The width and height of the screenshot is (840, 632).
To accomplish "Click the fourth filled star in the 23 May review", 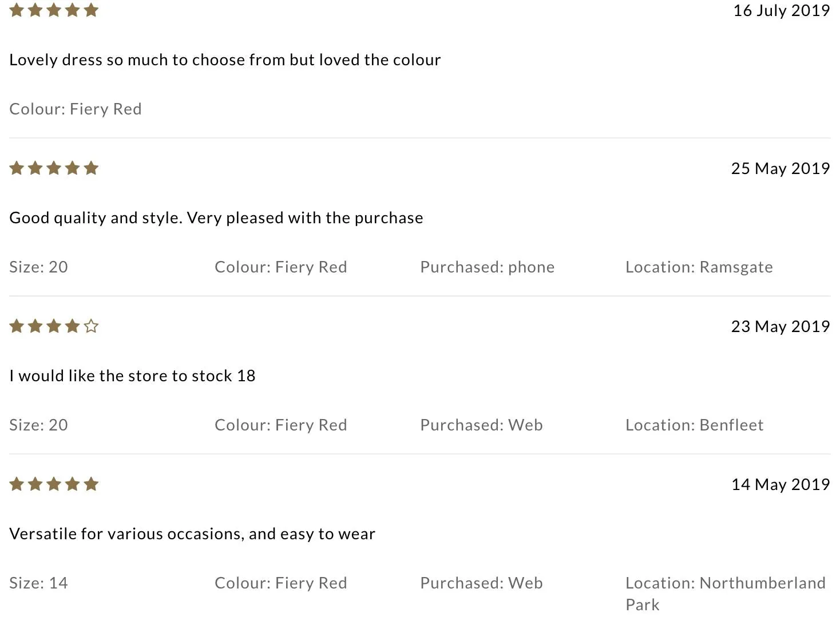I will pyautogui.click(x=72, y=326).
